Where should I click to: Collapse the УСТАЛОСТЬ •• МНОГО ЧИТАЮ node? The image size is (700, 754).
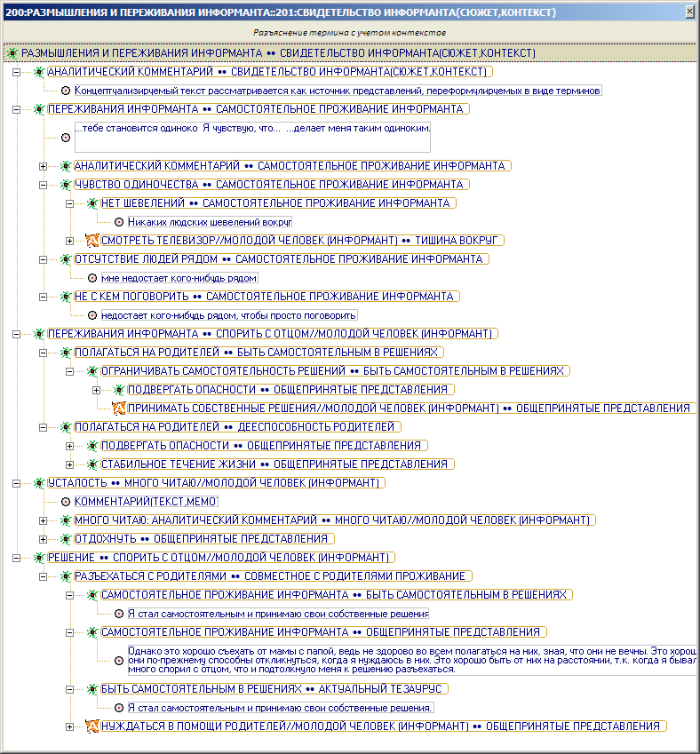coord(16,483)
